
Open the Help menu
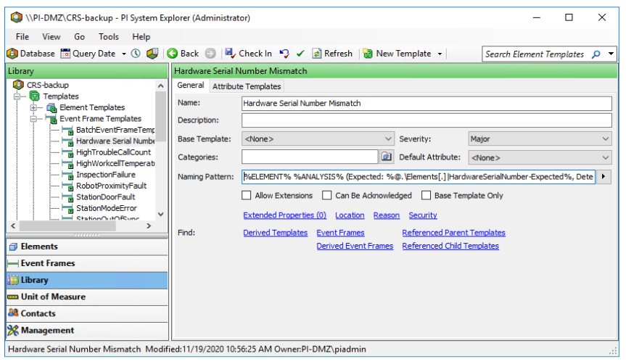[141, 37]
